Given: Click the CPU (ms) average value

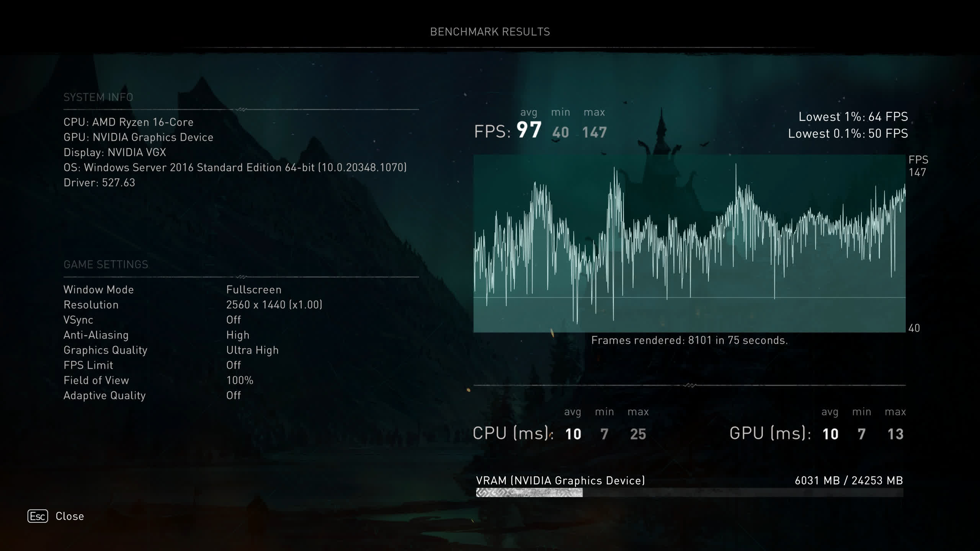Looking at the screenshot, I should [x=573, y=434].
